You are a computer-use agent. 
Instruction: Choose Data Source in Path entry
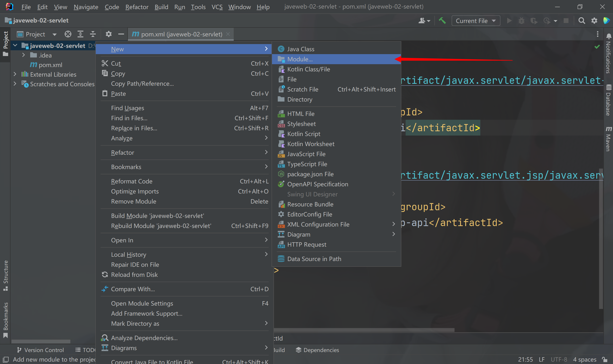click(336, 259)
